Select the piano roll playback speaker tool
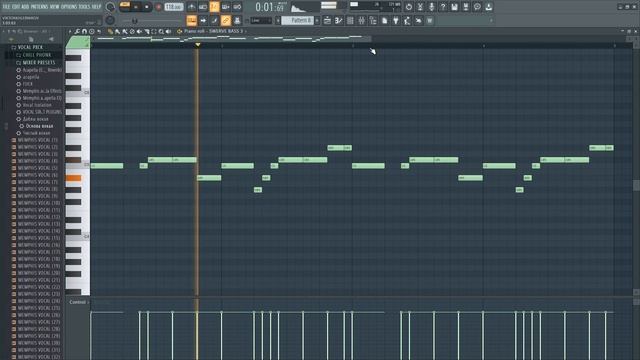The height and width of the screenshot is (360, 640). 169,31
